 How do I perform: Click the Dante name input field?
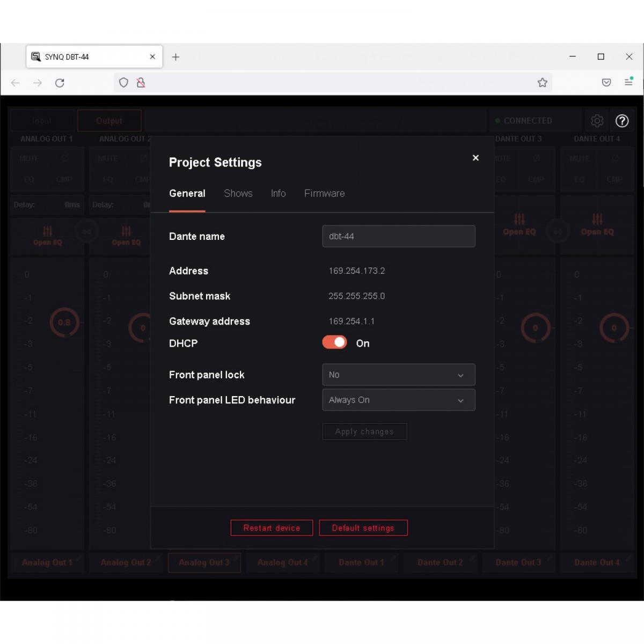(398, 236)
